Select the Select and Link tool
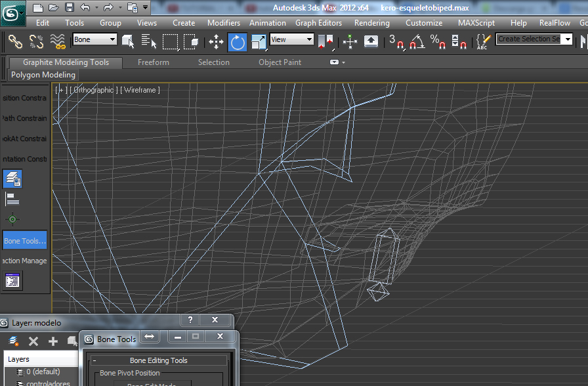 (14, 42)
